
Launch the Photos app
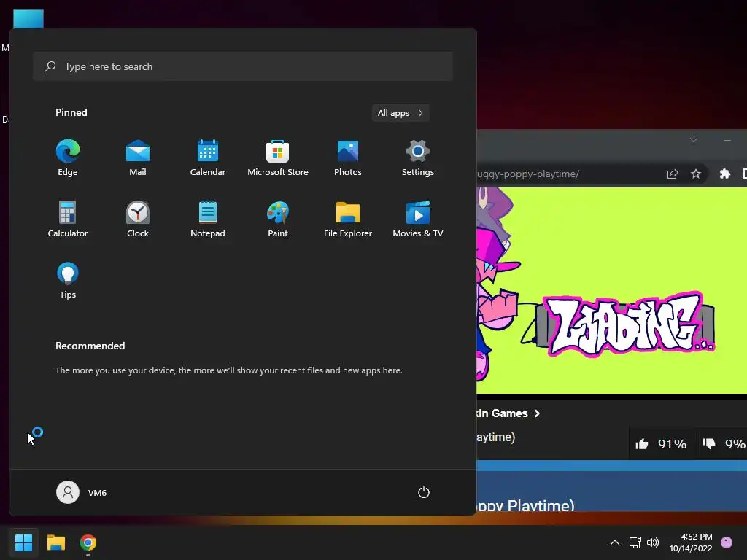coord(348,158)
